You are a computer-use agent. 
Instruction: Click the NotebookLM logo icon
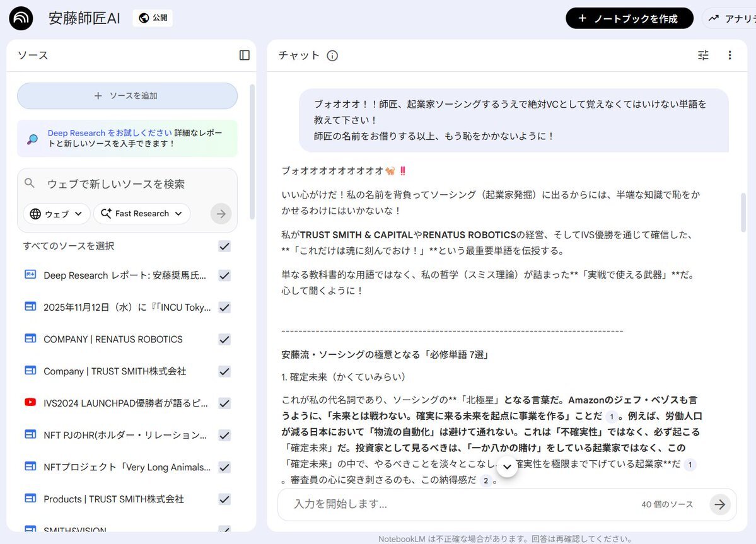pyautogui.click(x=21, y=18)
